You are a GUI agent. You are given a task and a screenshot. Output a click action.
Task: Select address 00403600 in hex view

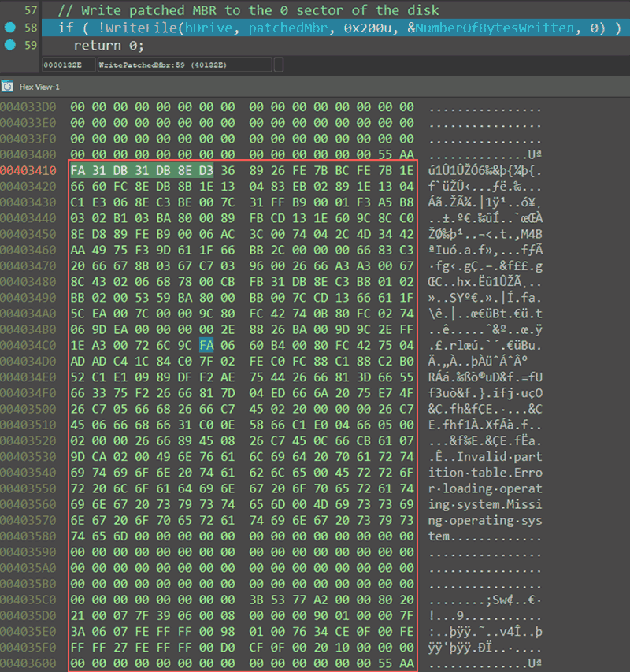click(28, 664)
